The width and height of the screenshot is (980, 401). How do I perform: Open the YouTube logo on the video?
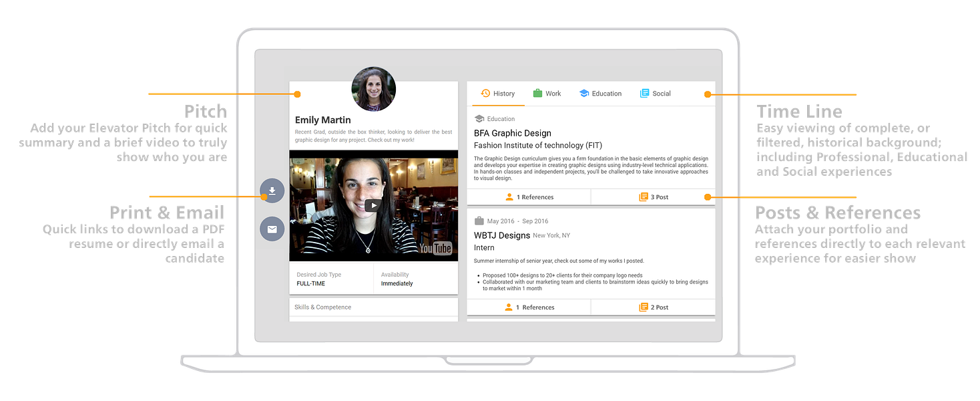[x=436, y=249]
